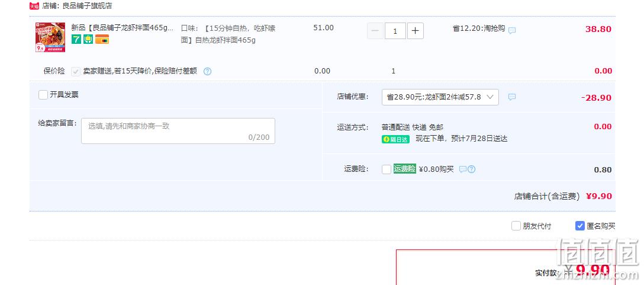Decrease quantity with the minus button
Screen dimensions: 644x285
click(x=375, y=31)
